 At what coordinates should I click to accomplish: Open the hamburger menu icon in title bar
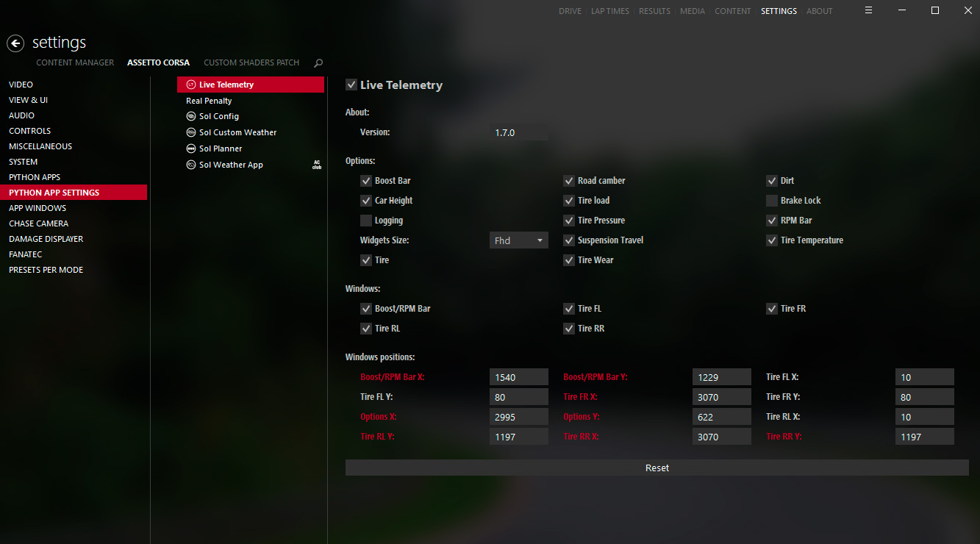coord(868,10)
